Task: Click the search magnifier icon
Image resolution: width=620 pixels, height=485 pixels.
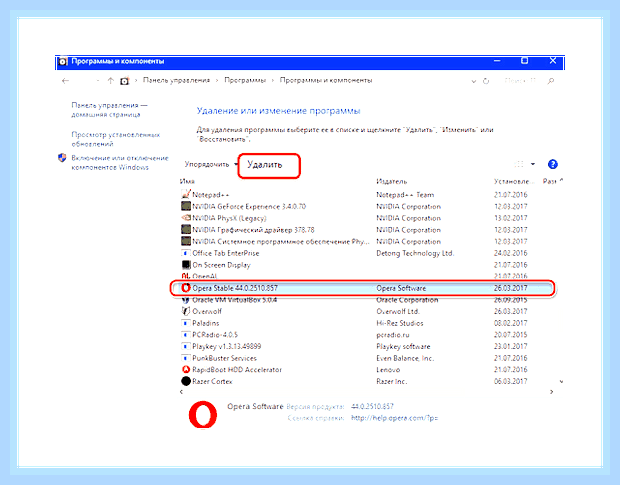Action: point(550,81)
